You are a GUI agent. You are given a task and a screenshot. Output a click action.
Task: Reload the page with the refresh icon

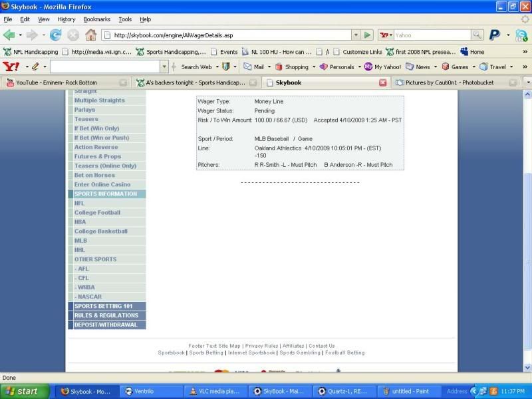(x=56, y=35)
